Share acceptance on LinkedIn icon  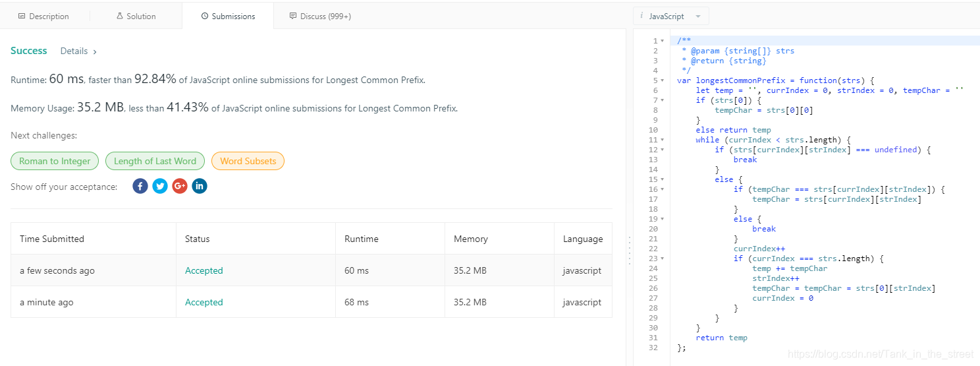[200, 186]
